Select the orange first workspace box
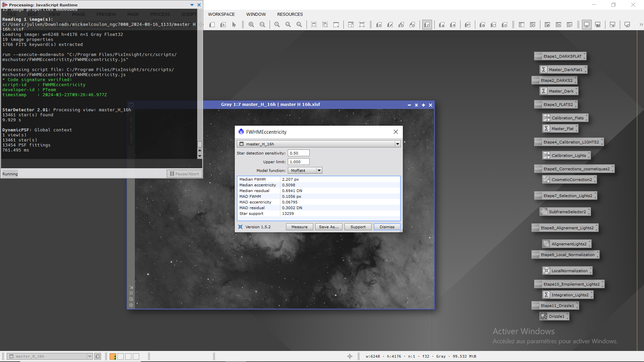This screenshot has width=644, height=362. (x=113, y=356)
